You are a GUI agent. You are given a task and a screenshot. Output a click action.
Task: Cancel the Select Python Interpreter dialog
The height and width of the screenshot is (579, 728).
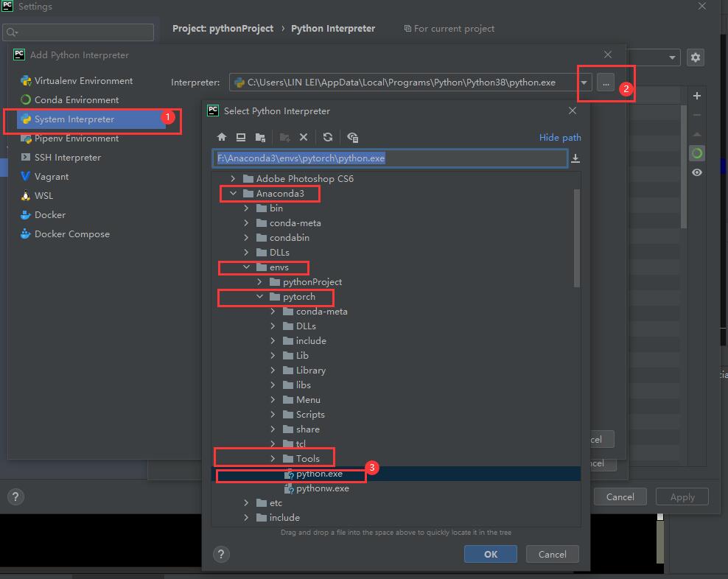coord(552,554)
